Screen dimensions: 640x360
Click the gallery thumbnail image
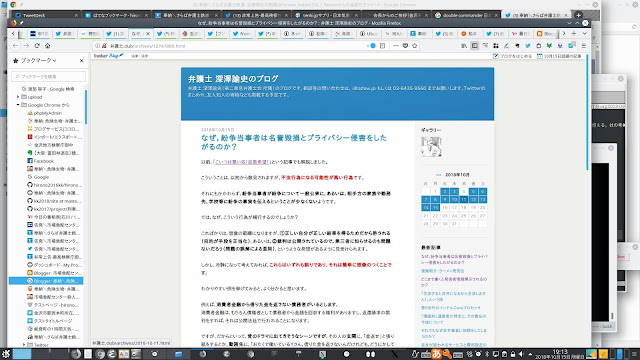[x=431, y=147]
